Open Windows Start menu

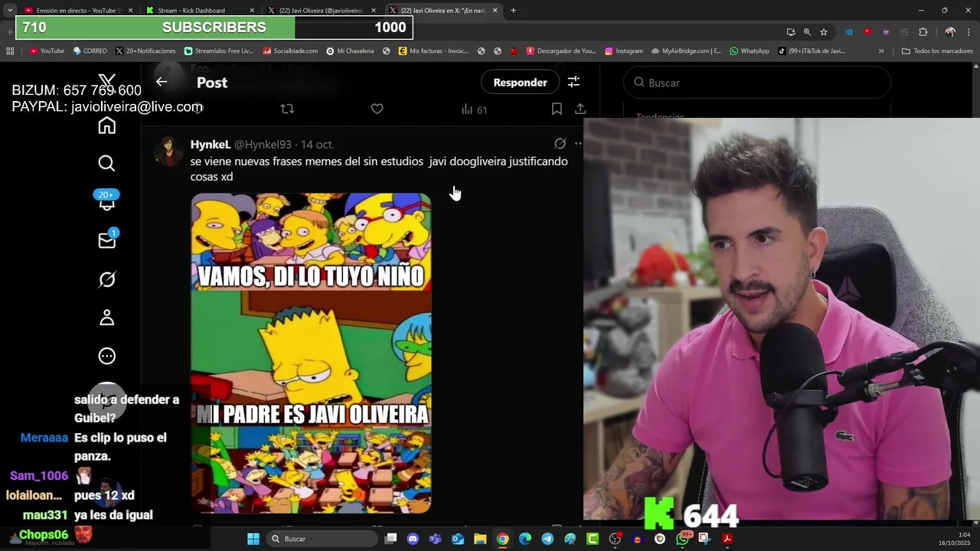point(253,539)
